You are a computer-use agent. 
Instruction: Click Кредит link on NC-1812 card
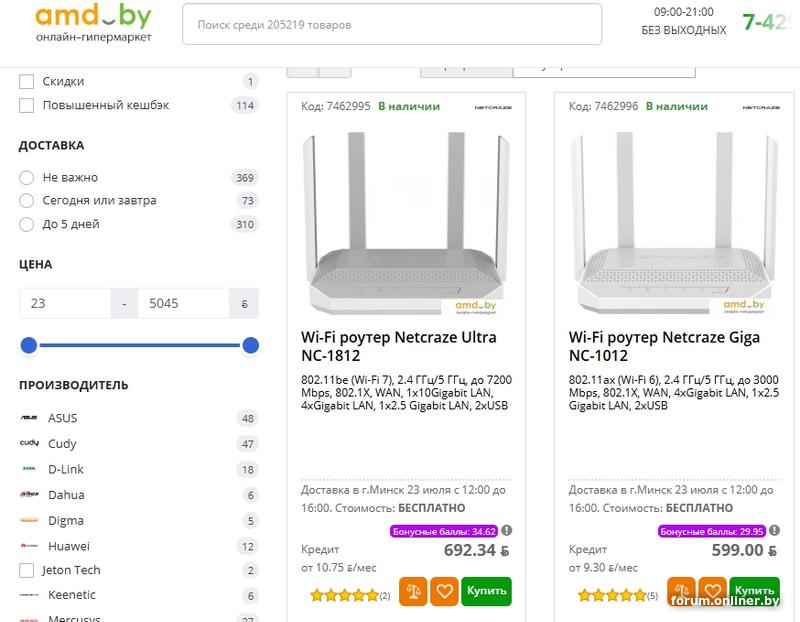coord(320,550)
